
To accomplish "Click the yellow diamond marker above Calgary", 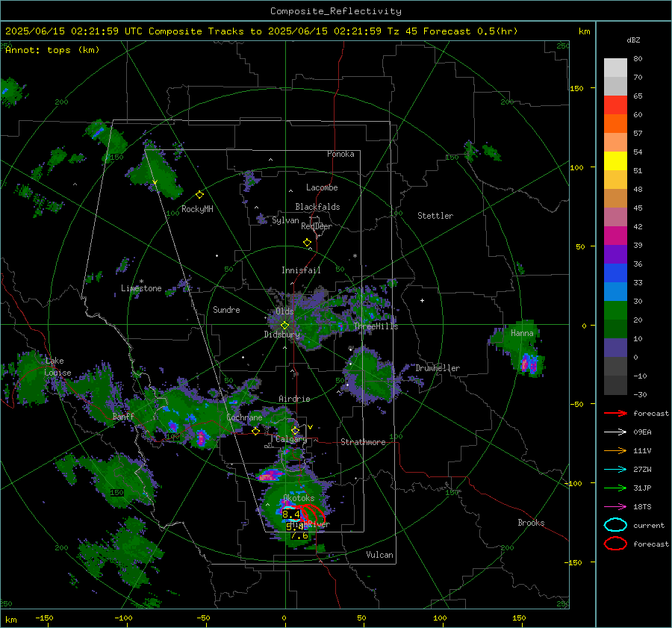I will point(295,430).
